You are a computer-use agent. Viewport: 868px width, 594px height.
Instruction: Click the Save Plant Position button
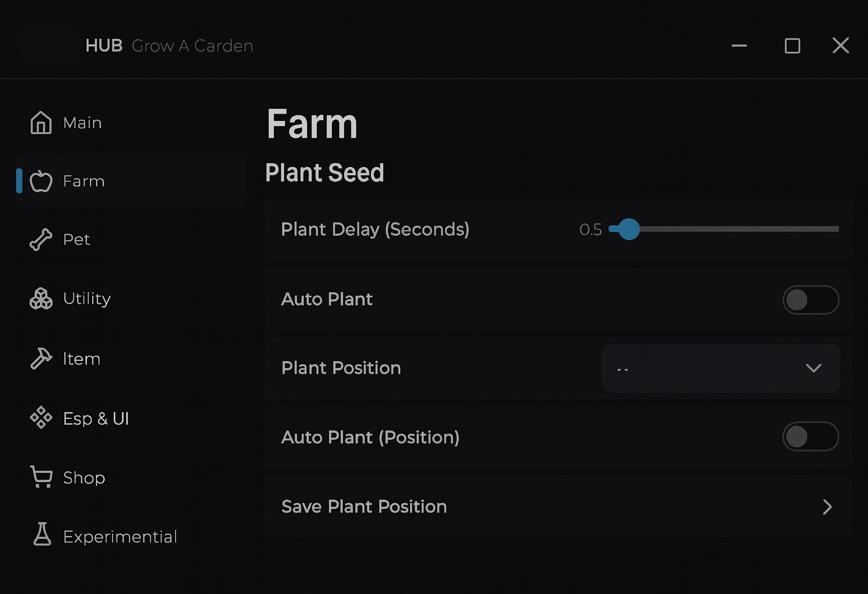point(364,506)
